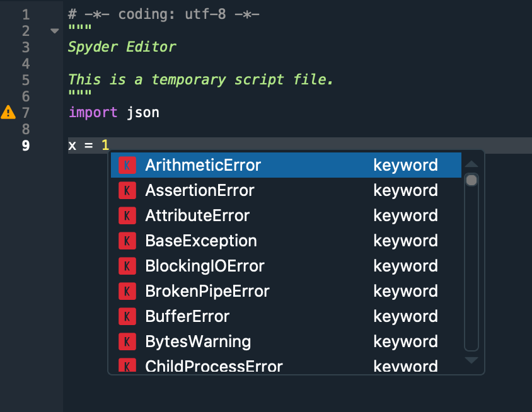The image size is (532, 412).
Task: Choose the highlighted ArithmeticError suggestion
Action: 202,164
